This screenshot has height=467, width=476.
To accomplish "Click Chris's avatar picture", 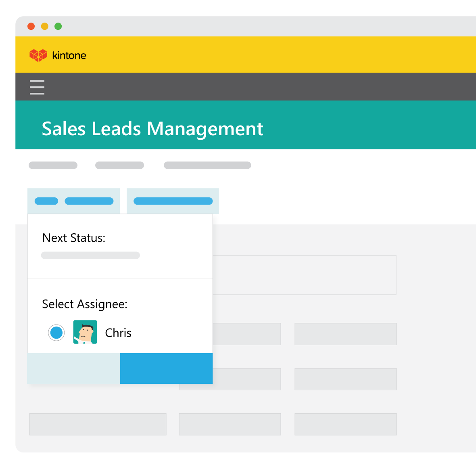I will point(85,332).
